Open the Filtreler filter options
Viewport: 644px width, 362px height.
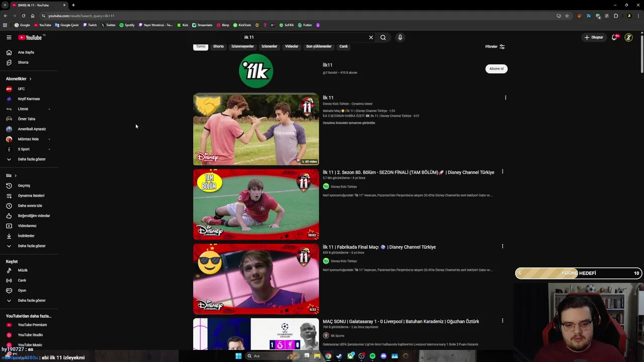495,47
